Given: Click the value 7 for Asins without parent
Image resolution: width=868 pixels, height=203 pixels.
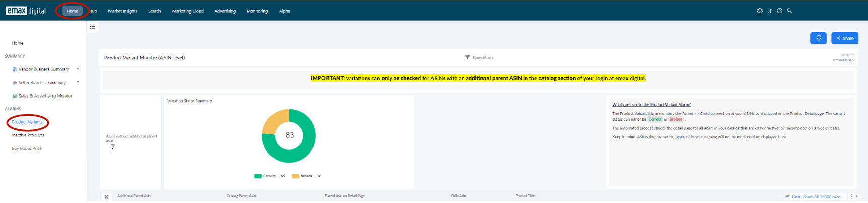Looking at the screenshot, I should [112, 147].
